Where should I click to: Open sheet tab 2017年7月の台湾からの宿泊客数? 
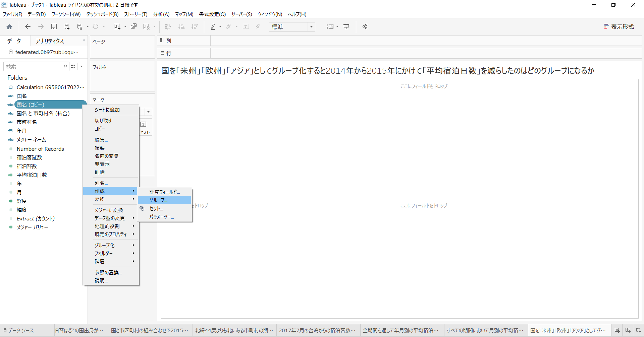[x=318, y=330]
